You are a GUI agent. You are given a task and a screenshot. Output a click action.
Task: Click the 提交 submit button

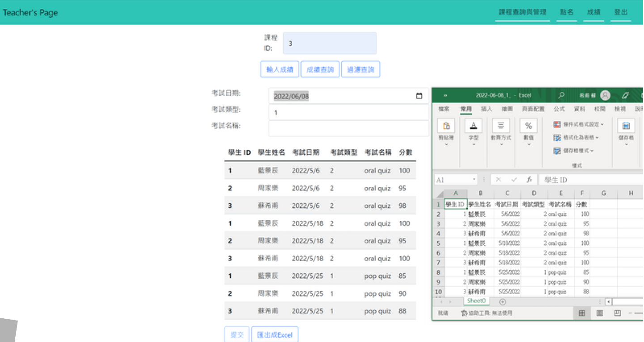[237, 335]
